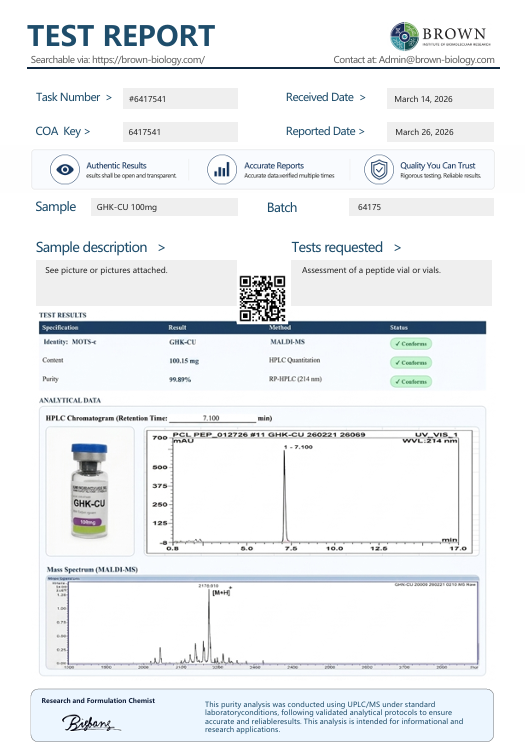The width and height of the screenshot is (525, 742).
Task: Click the GHK-CU result in Identity row
Action: point(183,342)
